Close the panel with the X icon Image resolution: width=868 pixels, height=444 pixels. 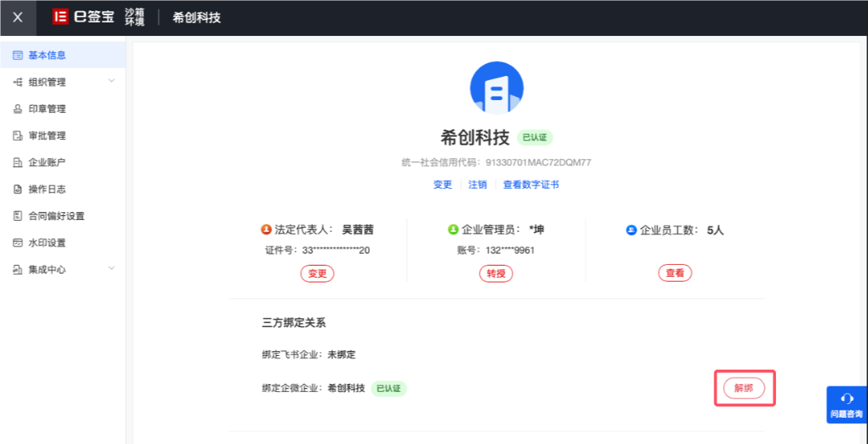click(18, 18)
